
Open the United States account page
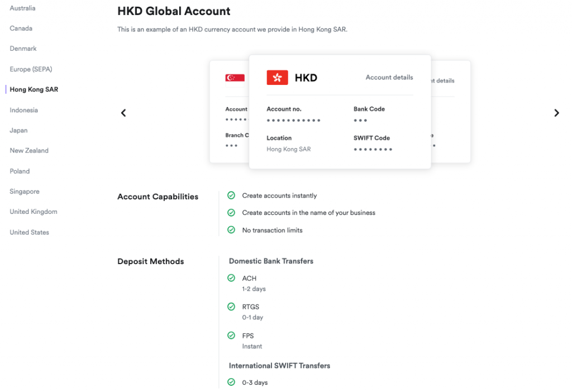29,232
